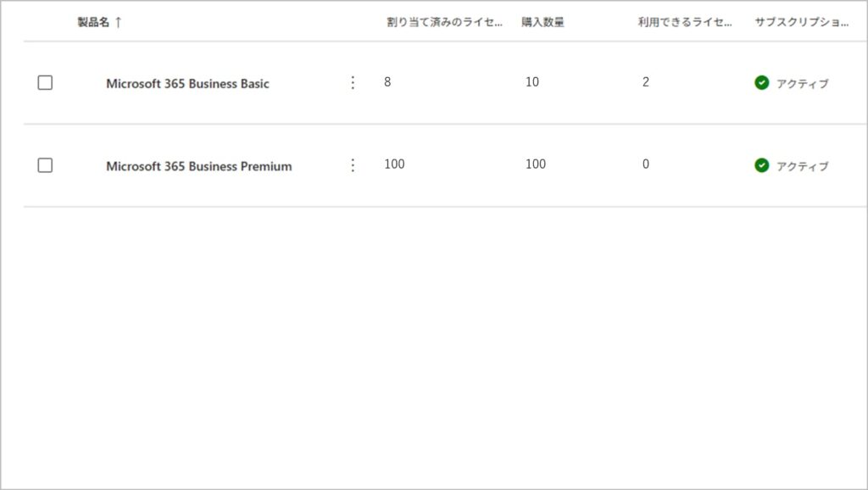The width and height of the screenshot is (868, 490).
Task: Select the Microsoft 365 Business Basic checkbox
Action: point(45,83)
